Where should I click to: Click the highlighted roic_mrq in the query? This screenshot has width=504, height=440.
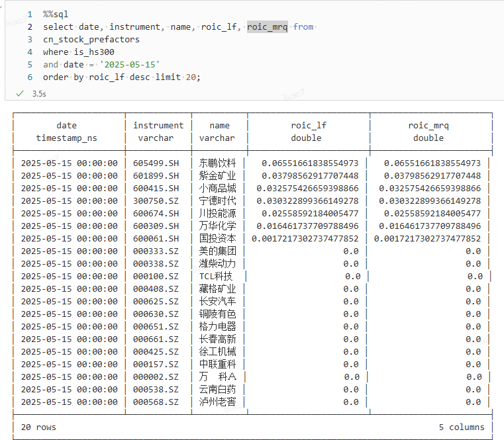(x=268, y=26)
